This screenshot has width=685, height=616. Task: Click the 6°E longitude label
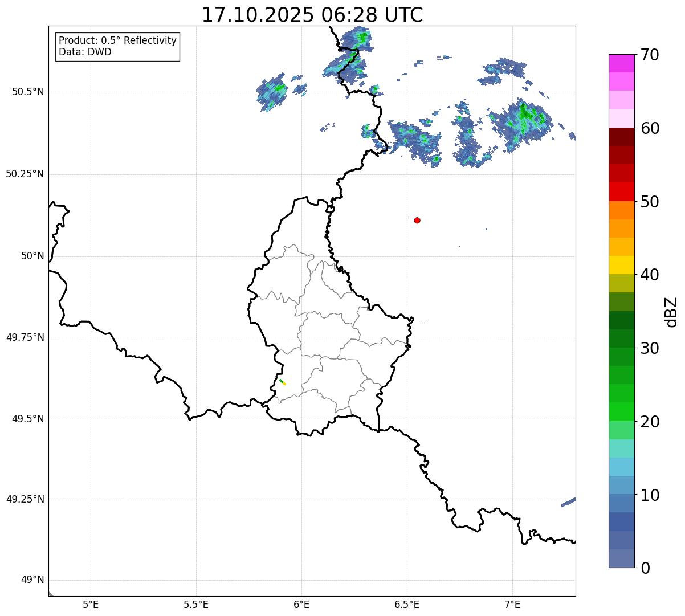tap(301, 605)
